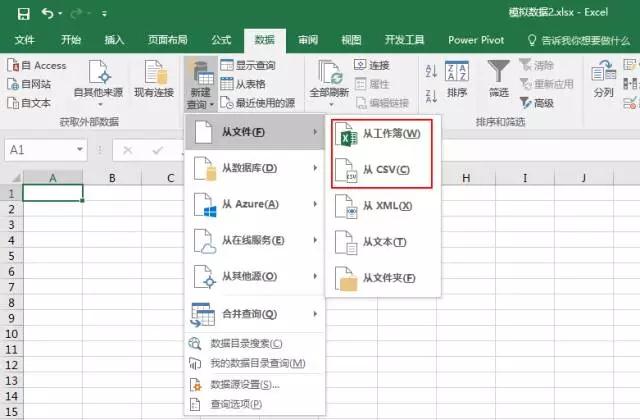
Task: Import data 自网站
Action: point(29,84)
